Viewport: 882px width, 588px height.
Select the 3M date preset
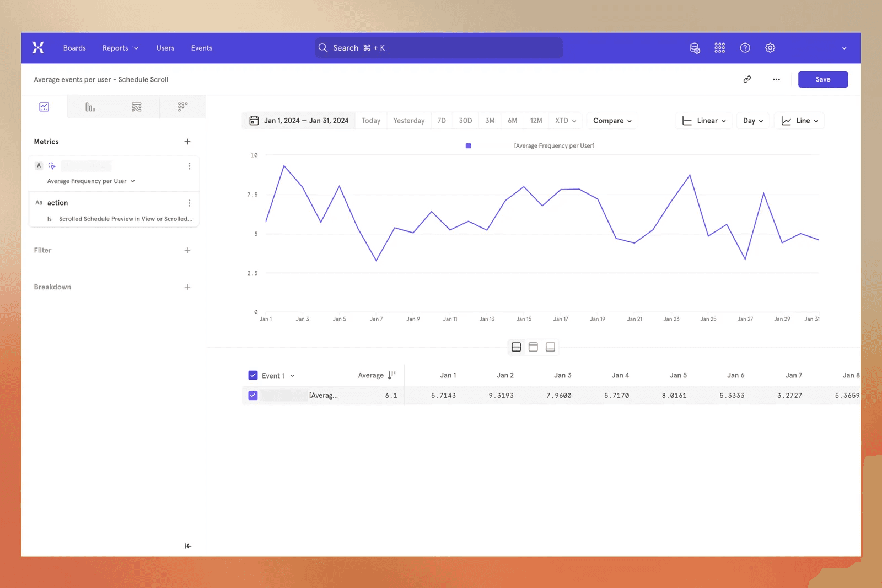pyautogui.click(x=490, y=121)
